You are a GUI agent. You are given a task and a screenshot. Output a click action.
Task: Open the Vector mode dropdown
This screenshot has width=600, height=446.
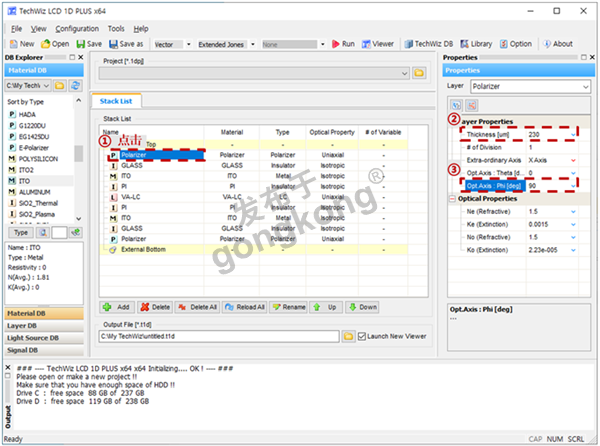pos(188,44)
